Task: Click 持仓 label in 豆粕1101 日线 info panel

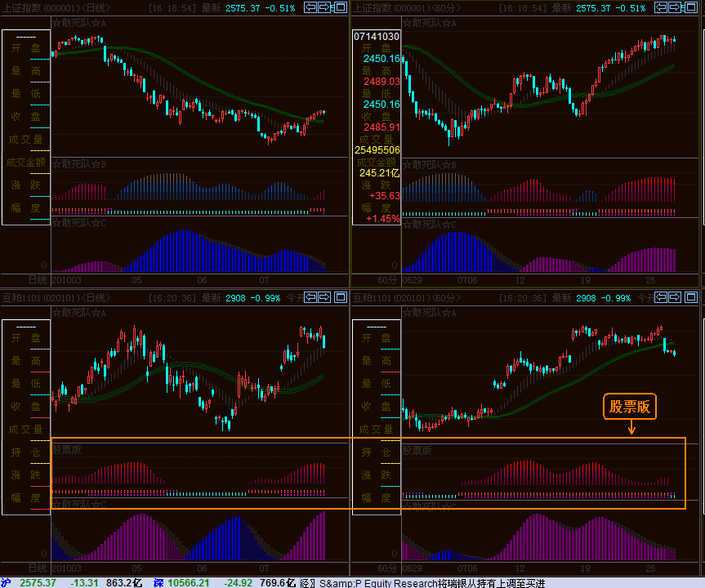Action: tap(25, 452)
